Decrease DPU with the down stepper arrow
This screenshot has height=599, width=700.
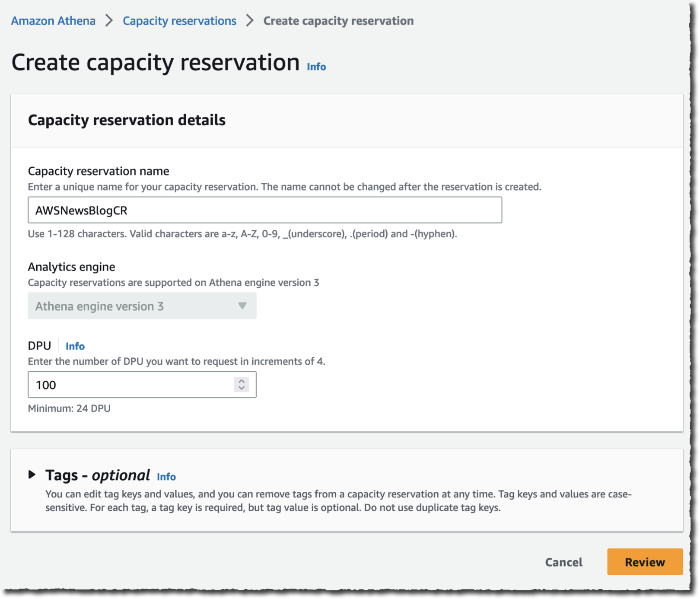242,388
